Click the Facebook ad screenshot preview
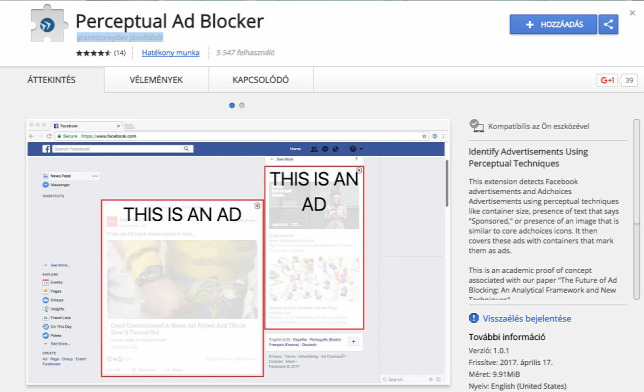644x392 pixels. pos(238,252)
